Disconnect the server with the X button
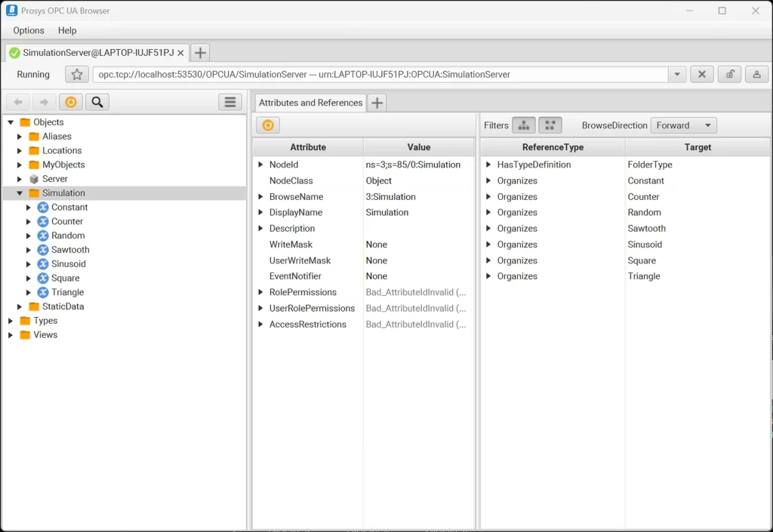773x532 pixels. [702, 74]
